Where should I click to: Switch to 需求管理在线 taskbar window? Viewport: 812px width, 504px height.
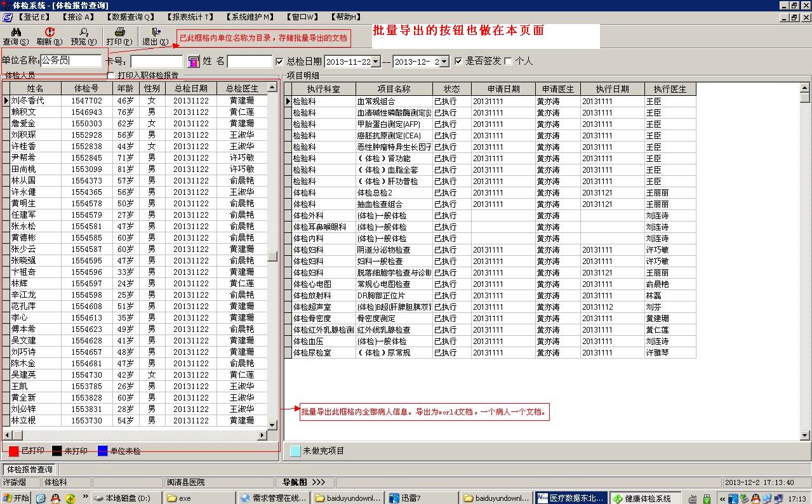[x=273, y=498]
